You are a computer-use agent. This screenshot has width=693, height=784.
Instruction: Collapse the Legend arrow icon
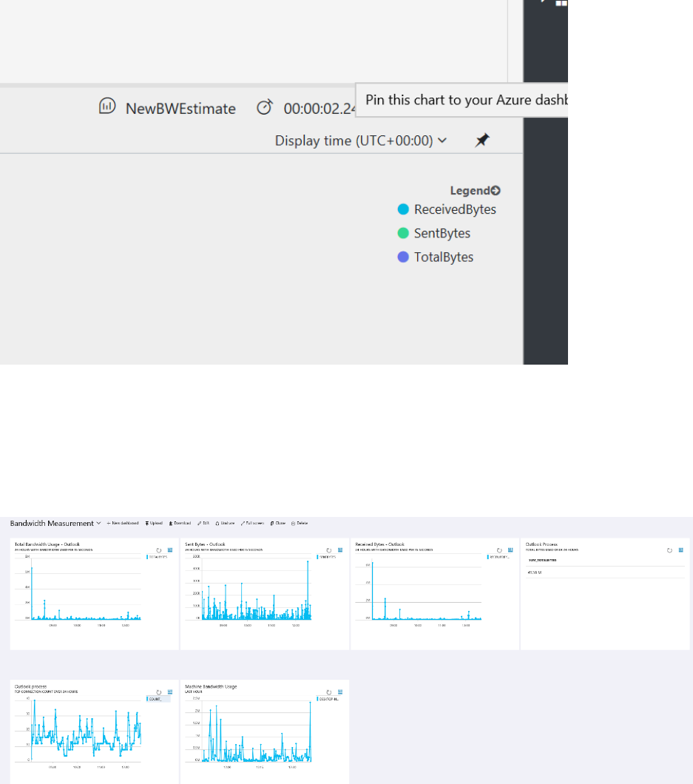coord(496,191)
